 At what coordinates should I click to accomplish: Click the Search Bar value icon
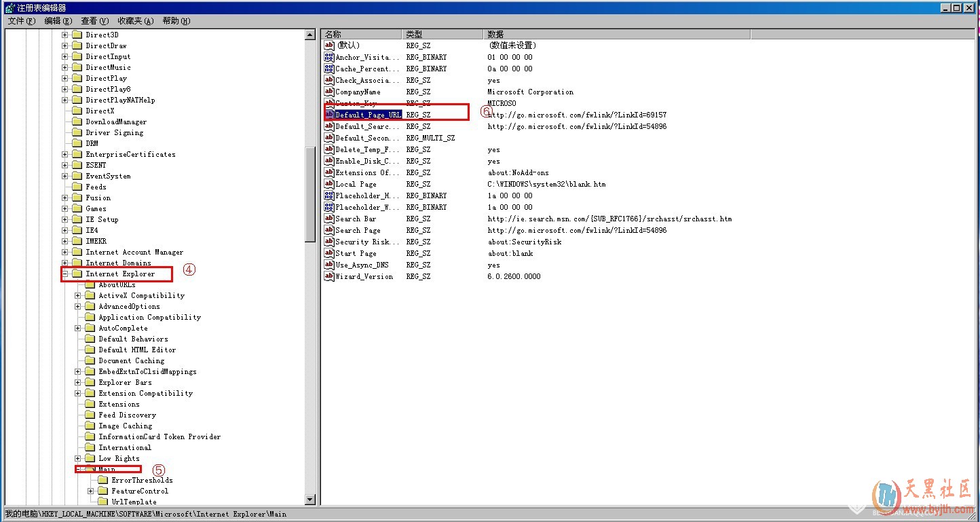[329, 219]
